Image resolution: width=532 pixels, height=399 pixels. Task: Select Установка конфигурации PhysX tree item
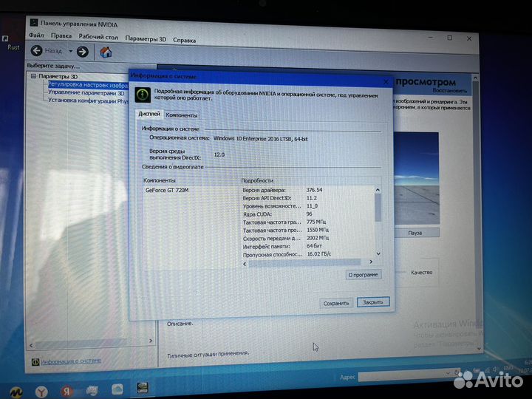tap(88, 100)
